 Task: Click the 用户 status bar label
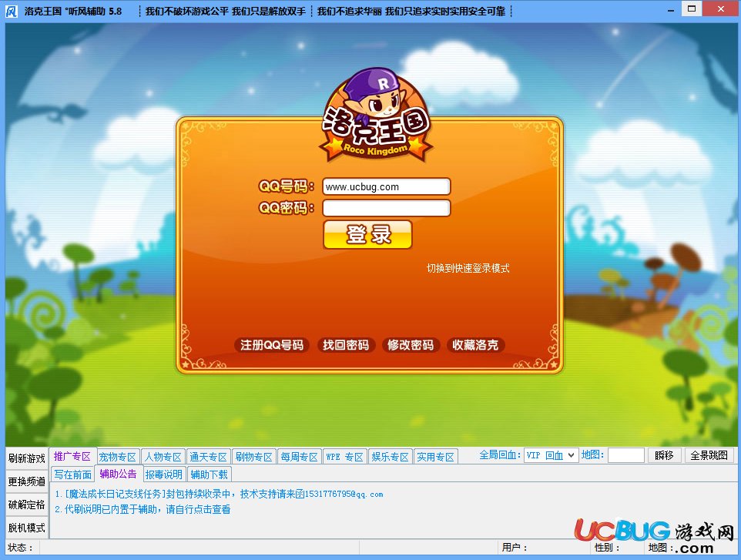[515, 548]
